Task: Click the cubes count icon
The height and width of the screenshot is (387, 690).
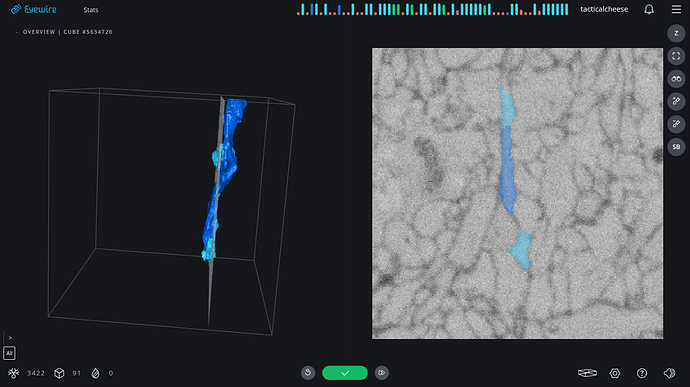Action: pyautogui.click(x=59, y=373)
